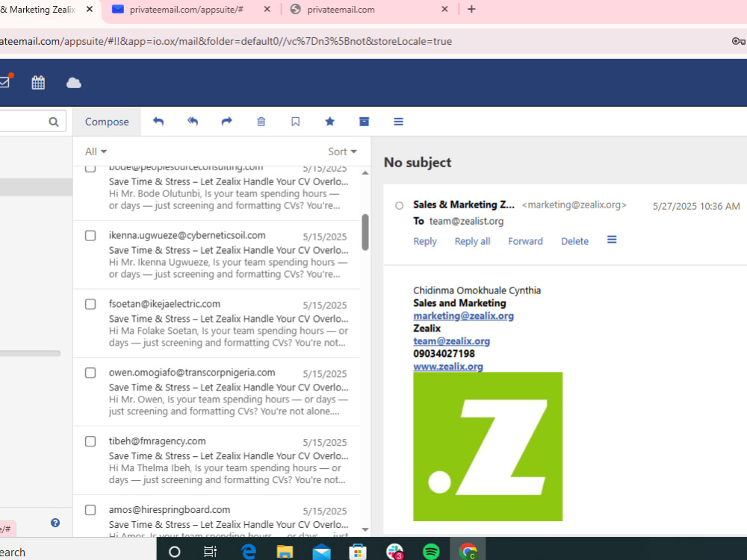Click the Chrome taskbar icon
This screenshot has height=560, width=747.
[468, 552]
